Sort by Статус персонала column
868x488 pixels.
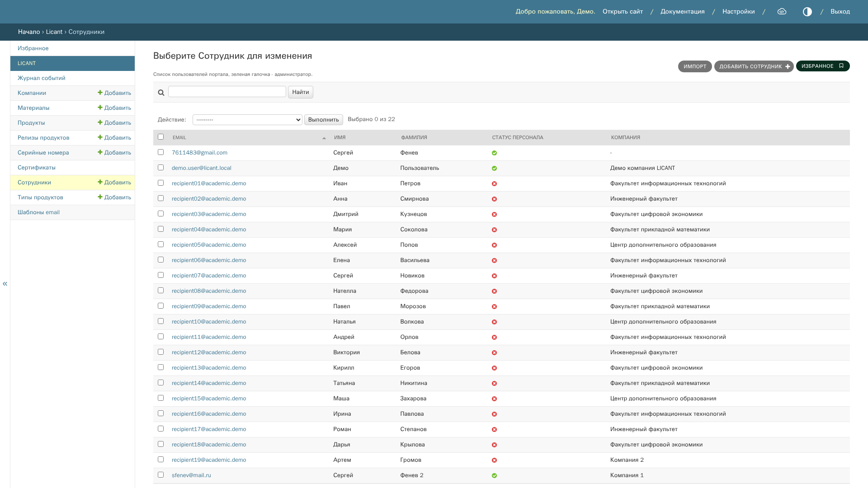[517, 138]
